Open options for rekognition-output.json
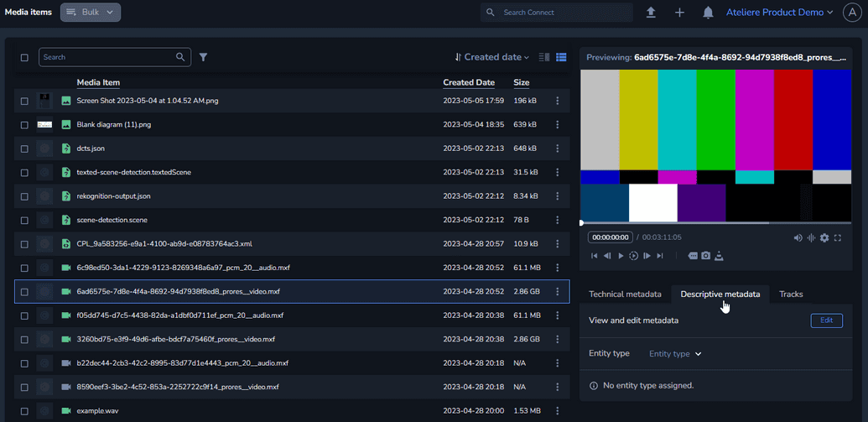 point(558,196)
